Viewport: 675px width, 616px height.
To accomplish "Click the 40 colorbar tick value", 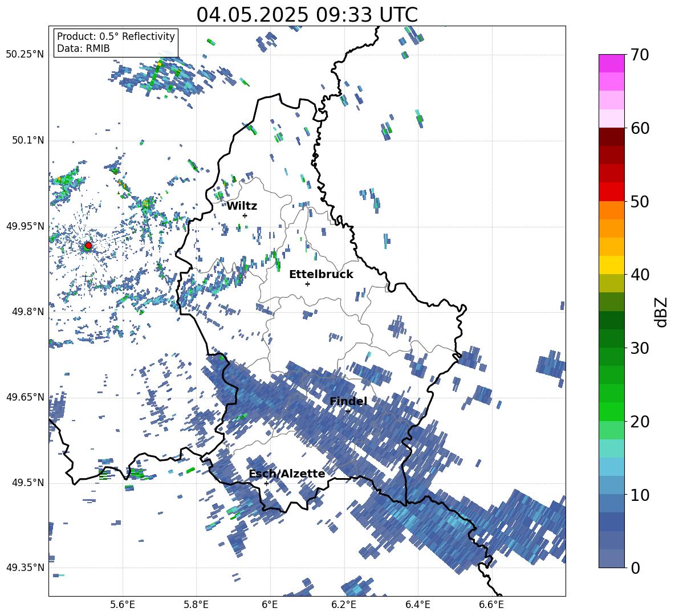I will (x=639, y=275).
